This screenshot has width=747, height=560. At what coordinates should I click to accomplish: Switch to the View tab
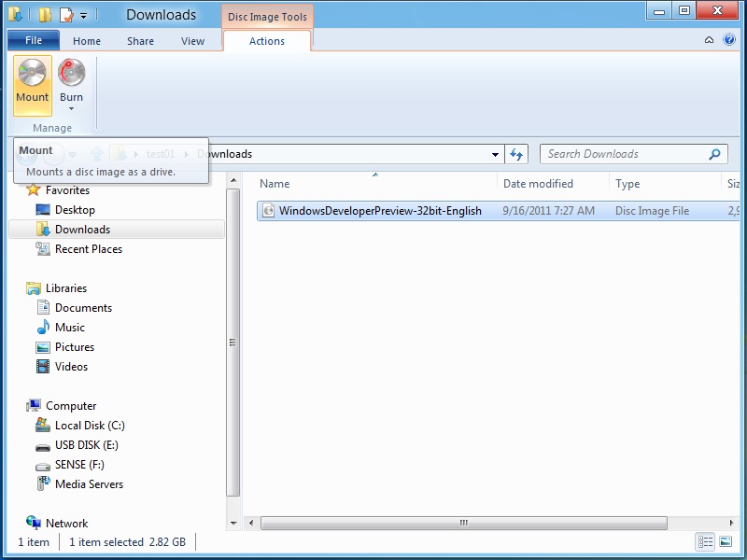192,41
